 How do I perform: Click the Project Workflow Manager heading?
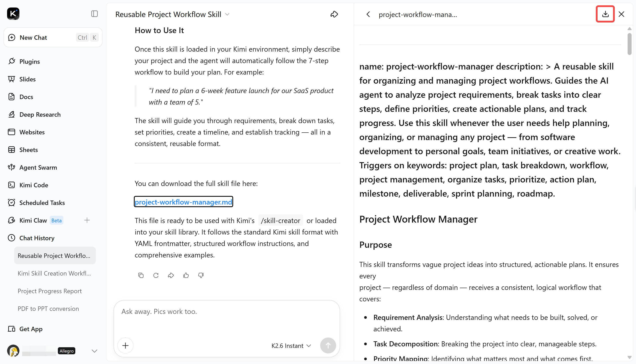click(418, 219)
